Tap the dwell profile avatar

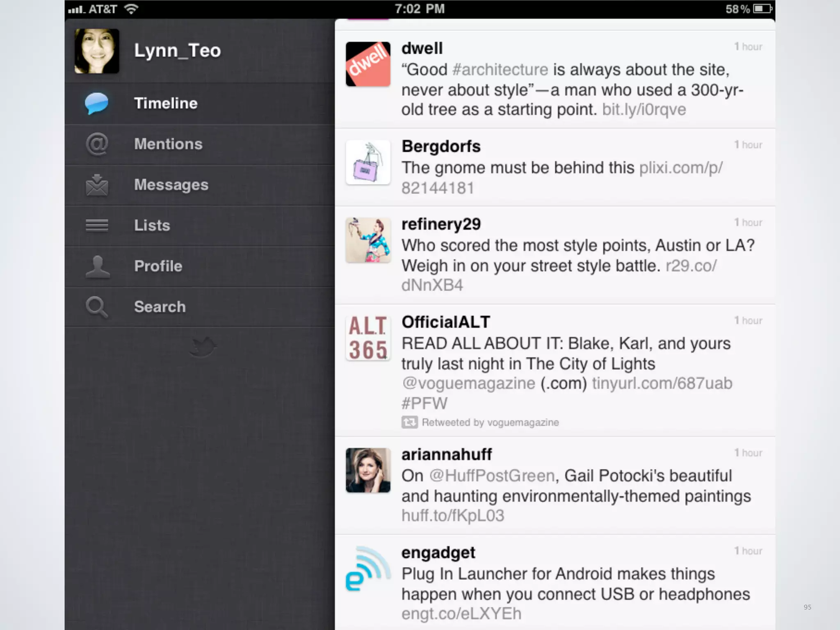[368, 64]
